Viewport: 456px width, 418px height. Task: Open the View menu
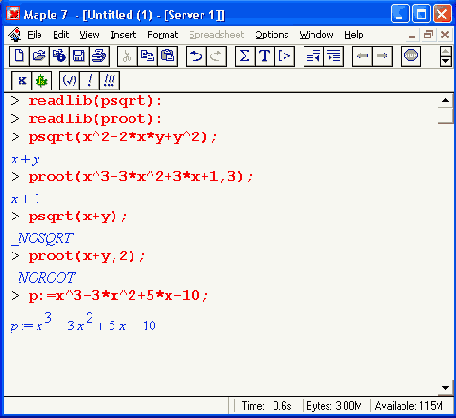89,35
